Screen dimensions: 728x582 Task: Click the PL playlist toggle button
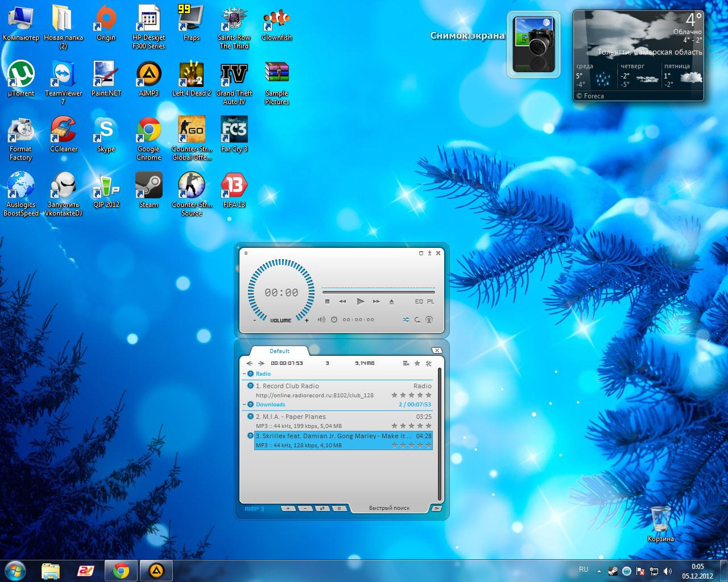(431, 302)
